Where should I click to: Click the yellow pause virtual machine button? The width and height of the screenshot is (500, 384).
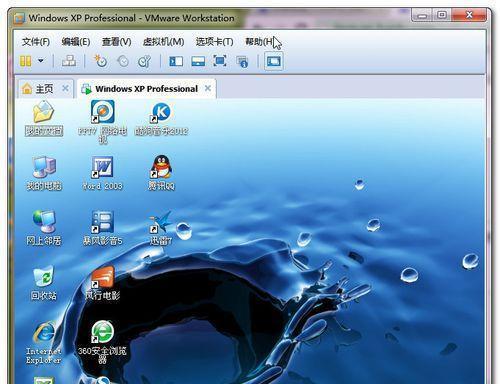coord(26,61)
